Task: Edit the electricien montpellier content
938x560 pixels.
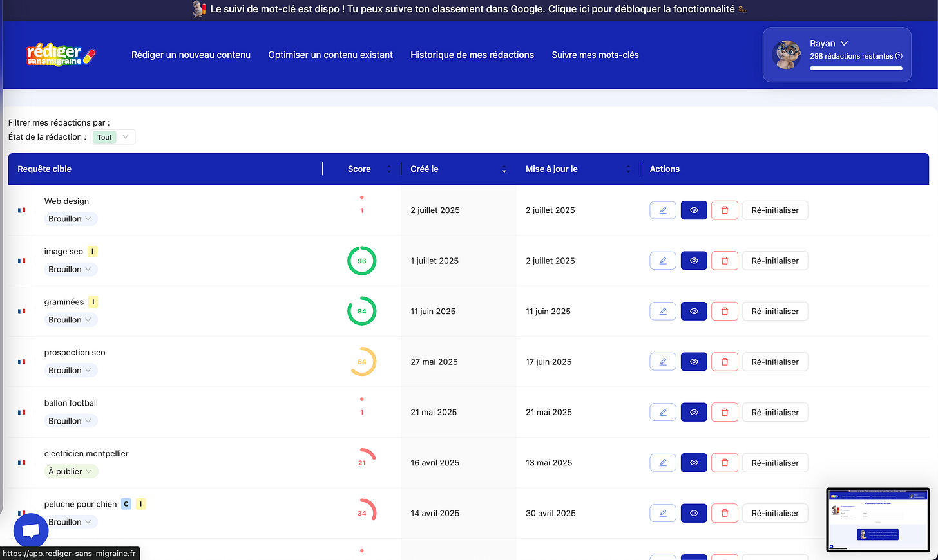Action: pos(663,463)
